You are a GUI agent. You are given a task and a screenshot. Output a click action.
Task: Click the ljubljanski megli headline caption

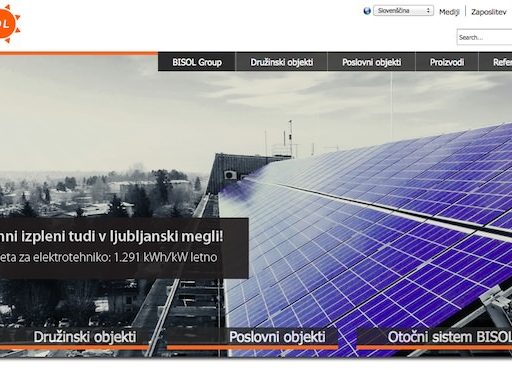pyautogui.click(x=111, y=237)
